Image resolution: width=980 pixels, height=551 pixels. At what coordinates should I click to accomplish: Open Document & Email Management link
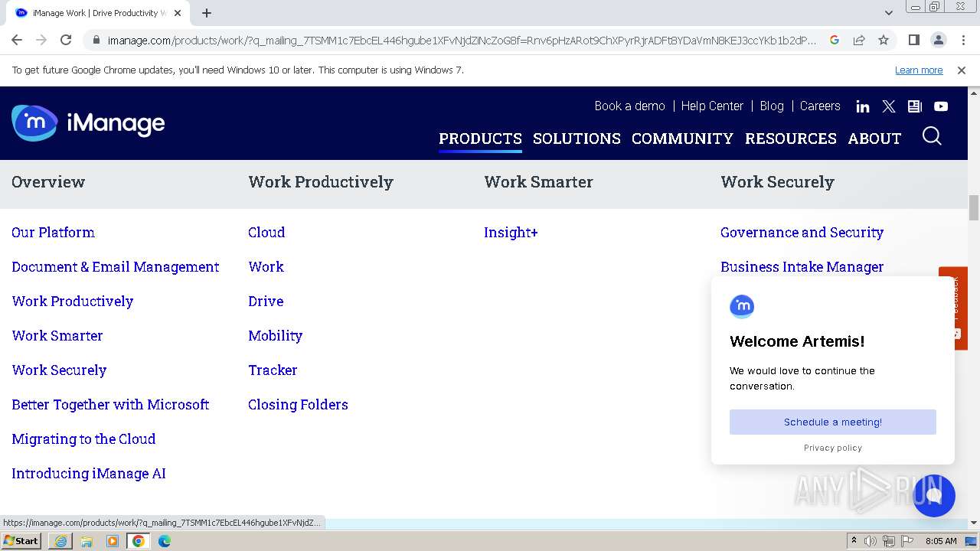116,267
